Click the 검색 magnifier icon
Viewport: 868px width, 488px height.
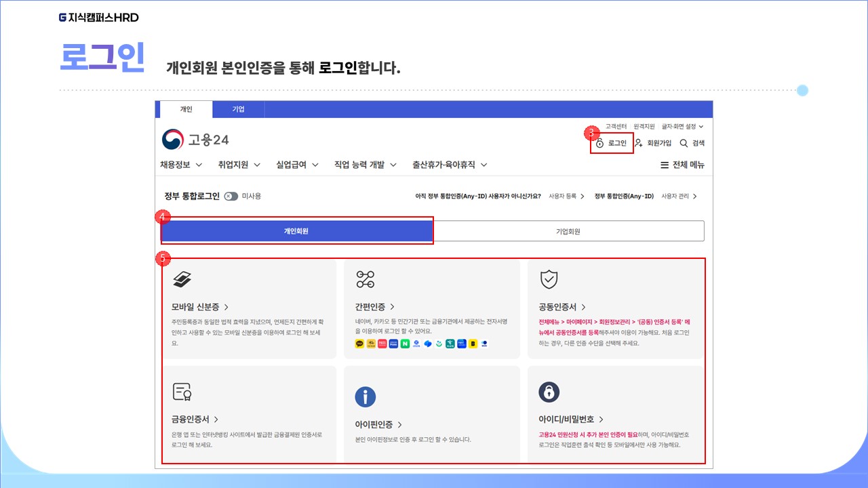pos(684,143)
